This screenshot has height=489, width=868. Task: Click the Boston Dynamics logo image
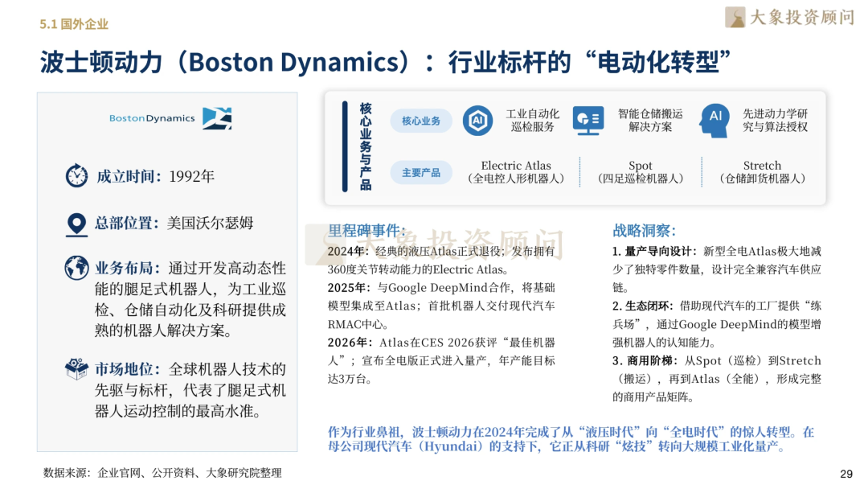(x=170, y=118)
